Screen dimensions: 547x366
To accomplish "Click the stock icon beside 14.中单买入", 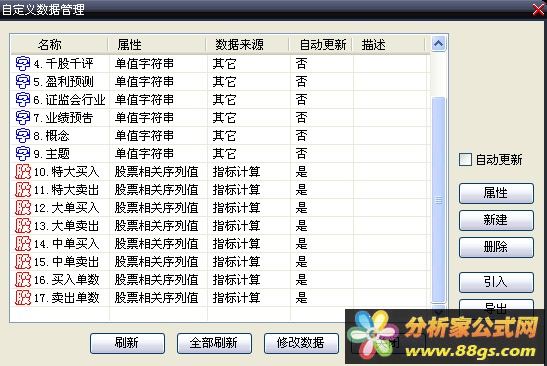I will (x=23, y=244).
